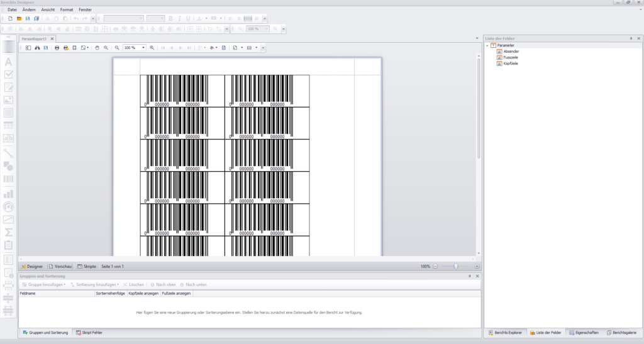Viewport: 644px width, 344px height.
Task: Open the font size combo box
Action: coord(156,18)
